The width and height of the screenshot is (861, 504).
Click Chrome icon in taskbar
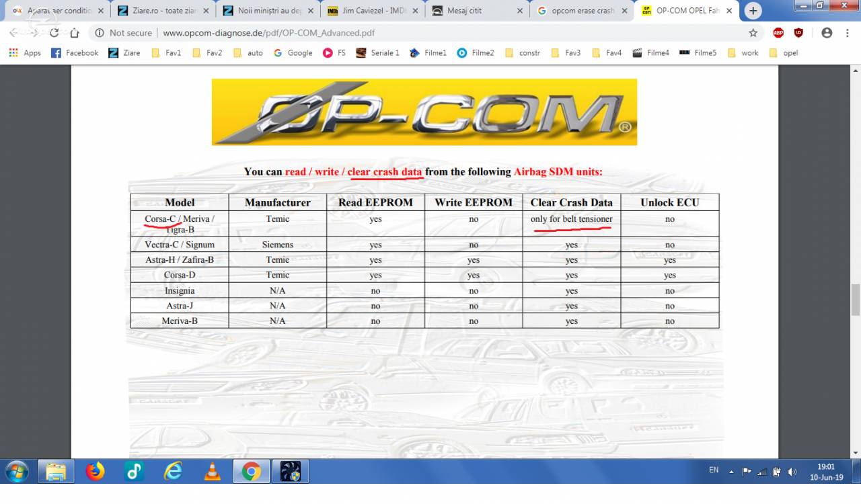tap(252, 472)
